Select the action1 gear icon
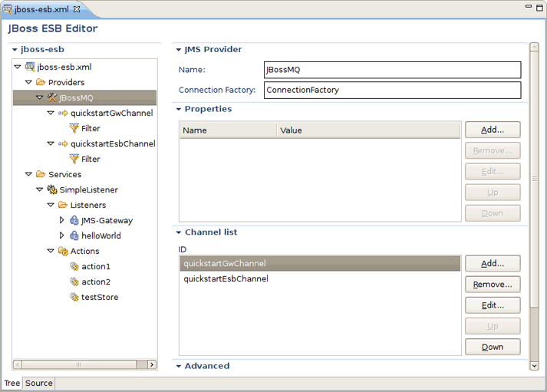547x392 pixels. [x=74, y=266]
